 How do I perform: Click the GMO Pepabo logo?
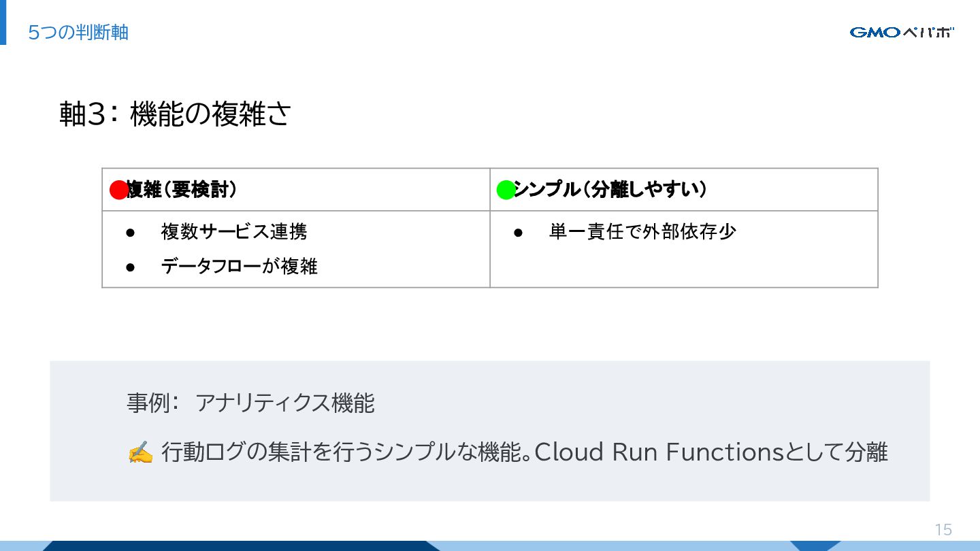(902, 32)
